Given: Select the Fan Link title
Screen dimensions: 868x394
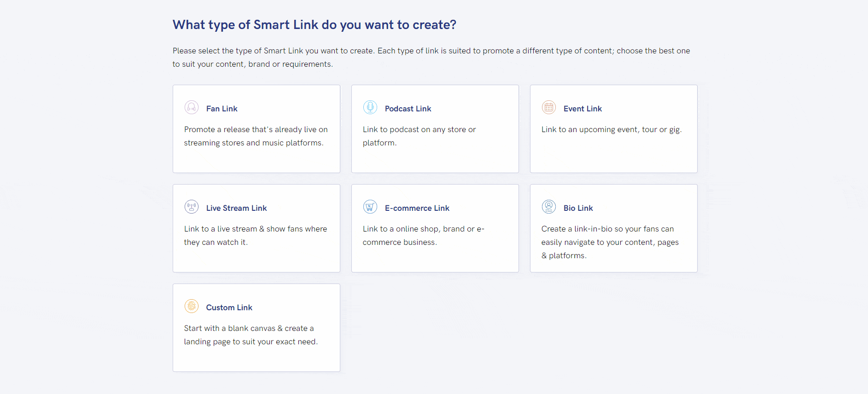Looking at the screenshot, I should pos(222,109).
